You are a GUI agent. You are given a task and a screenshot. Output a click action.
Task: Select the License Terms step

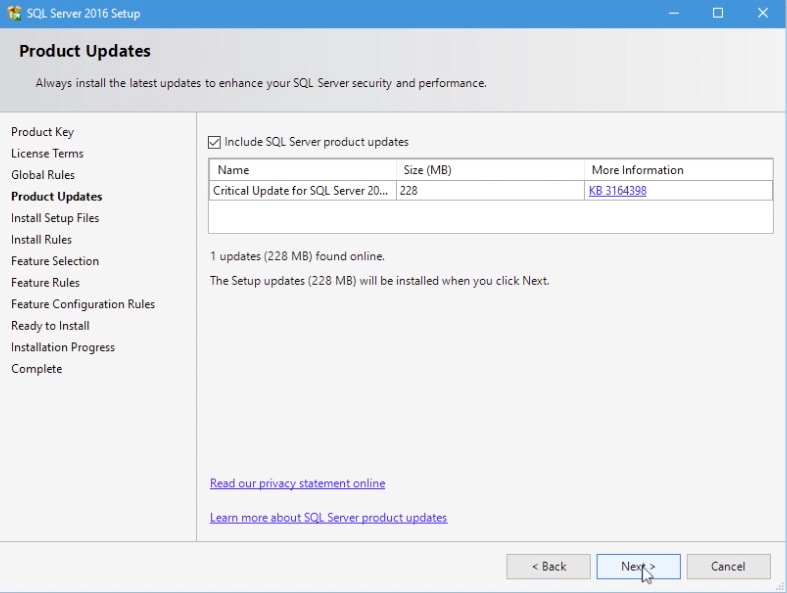tap(47, 154)
